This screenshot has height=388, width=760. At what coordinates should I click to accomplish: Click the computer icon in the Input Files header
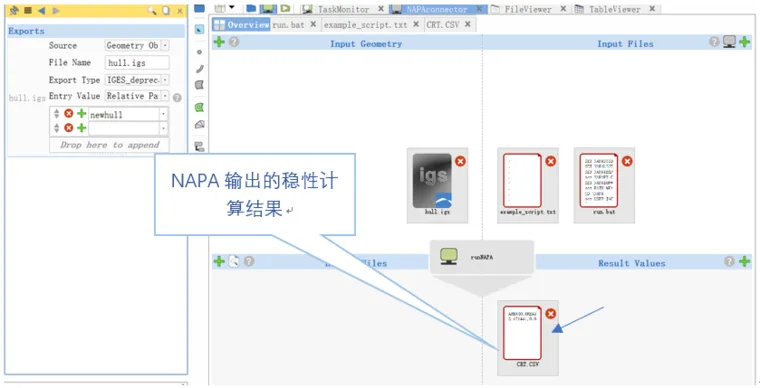(729, 42)
